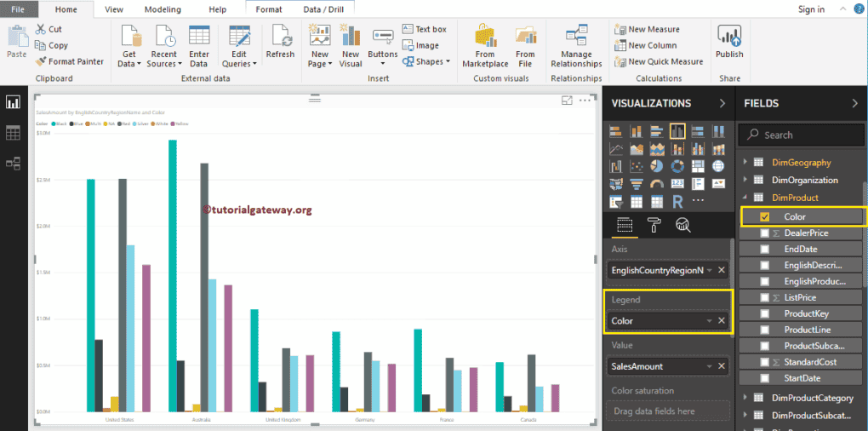Image resolution: width=868 pixels, height=431 pixels.
Task: Select the treemap visual
Action: point(698,166)
